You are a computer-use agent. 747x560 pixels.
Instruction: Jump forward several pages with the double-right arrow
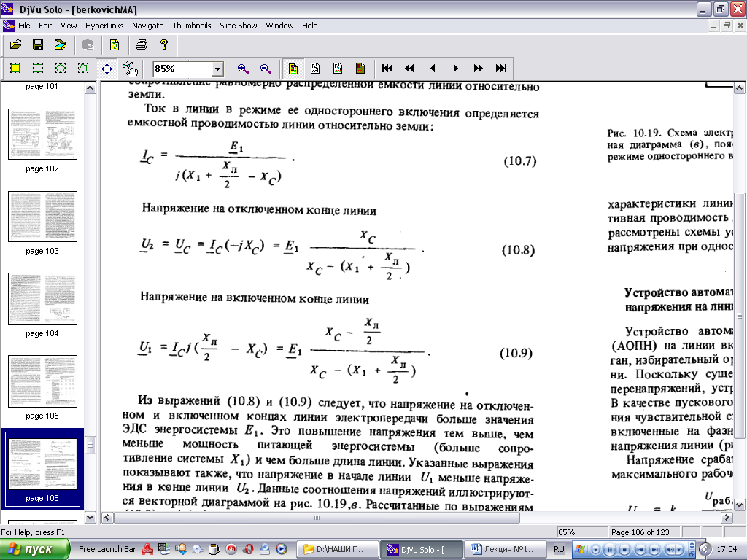coord(478,69)
